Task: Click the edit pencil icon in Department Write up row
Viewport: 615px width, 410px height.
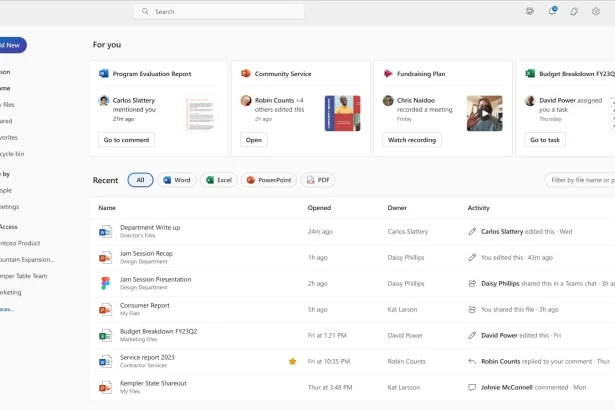Action: tap(472, 231)
